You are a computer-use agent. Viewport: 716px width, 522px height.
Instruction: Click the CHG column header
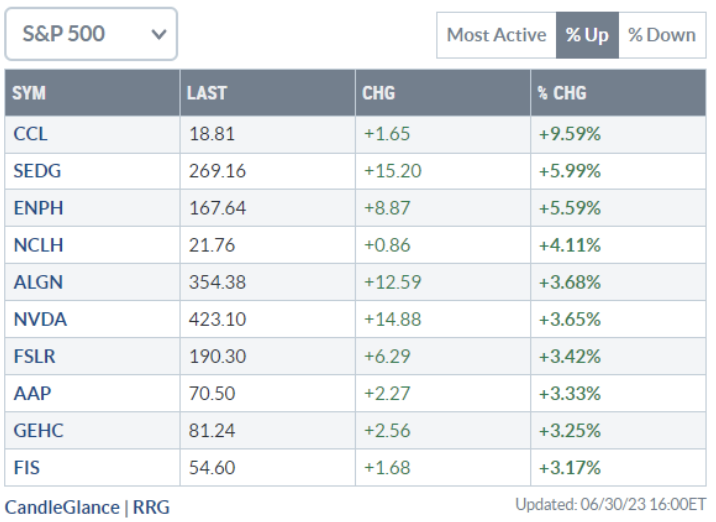click(379, 94)
